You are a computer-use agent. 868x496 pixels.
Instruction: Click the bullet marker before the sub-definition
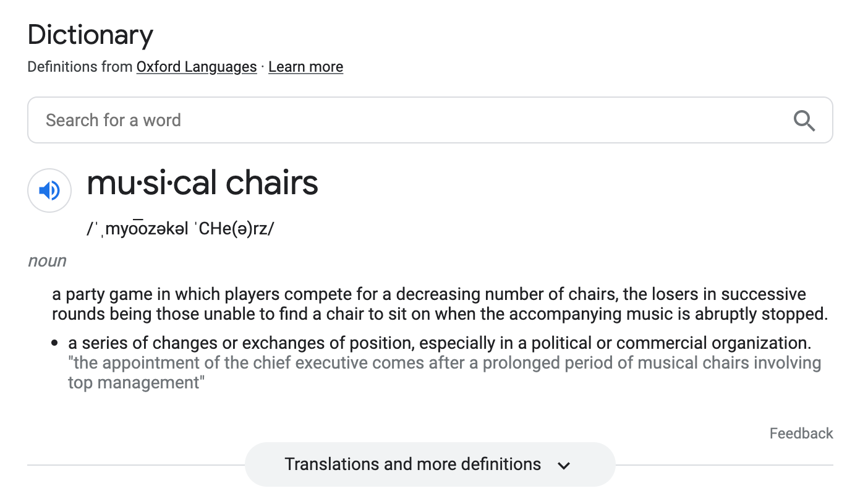[x=55, y=343]
